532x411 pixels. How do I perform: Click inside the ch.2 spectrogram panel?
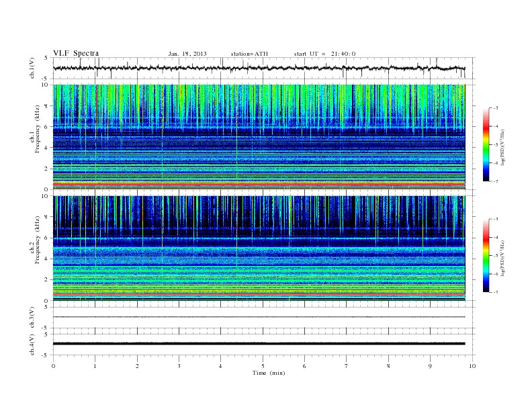point(259,248)
